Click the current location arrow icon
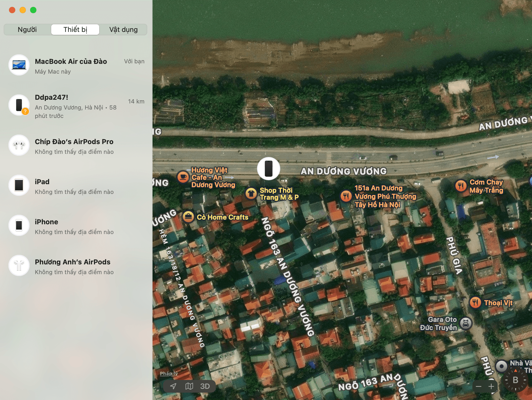532x400 pixels. 173,386
